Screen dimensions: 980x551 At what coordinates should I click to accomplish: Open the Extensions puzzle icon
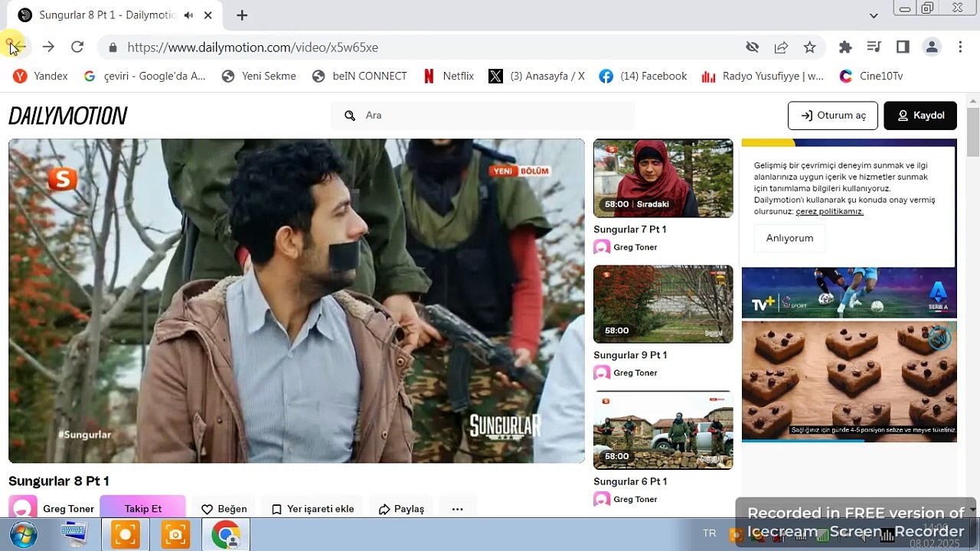pyautogui.click(x=845, y=47)
